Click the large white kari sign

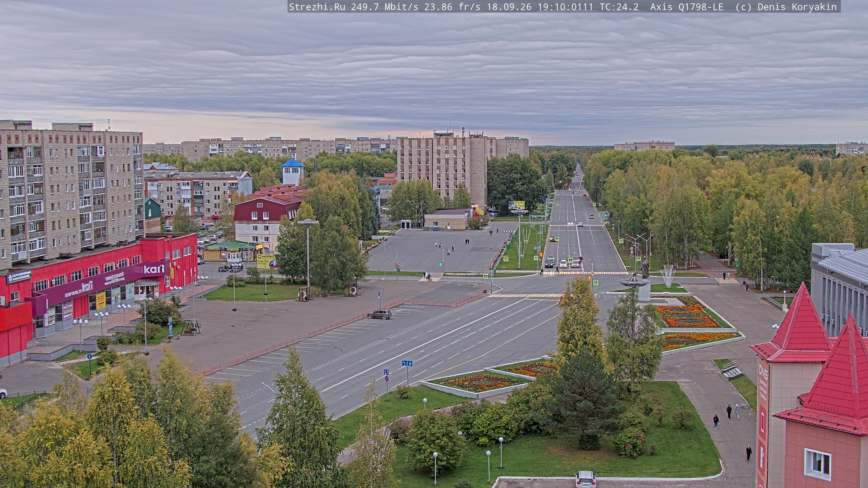[154, 269]
